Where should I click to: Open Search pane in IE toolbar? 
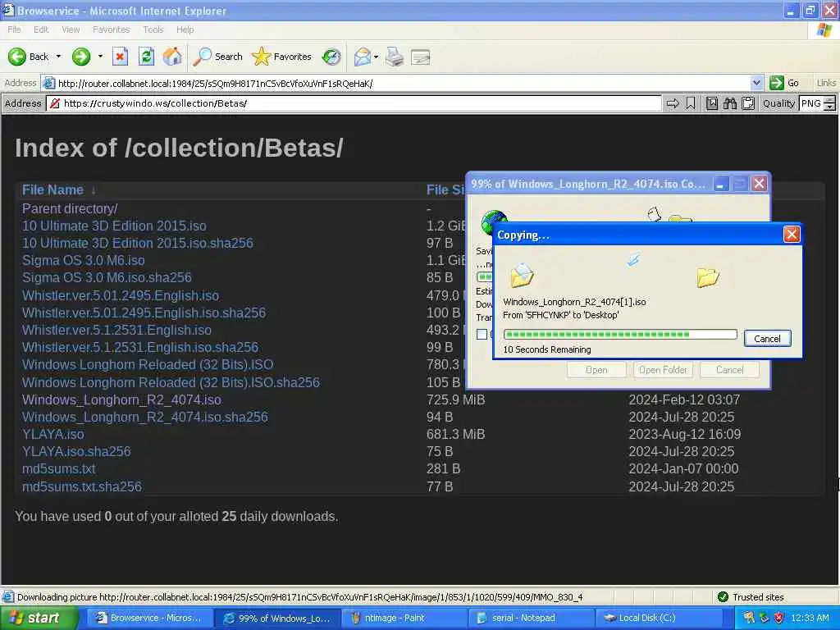[218, 57]
